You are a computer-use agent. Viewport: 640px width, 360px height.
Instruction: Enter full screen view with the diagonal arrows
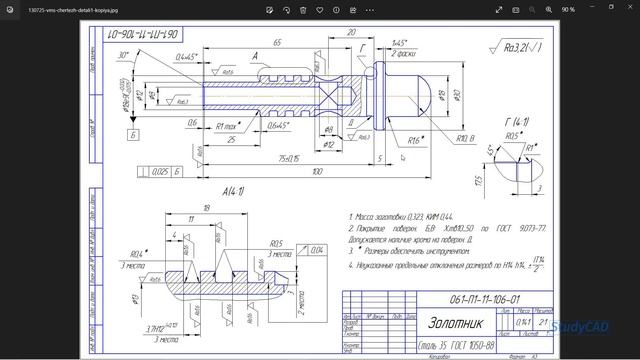[x=499, y=10]
